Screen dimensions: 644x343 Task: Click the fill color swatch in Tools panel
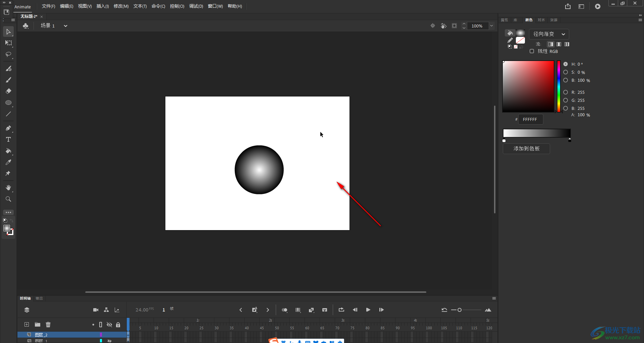6,228
